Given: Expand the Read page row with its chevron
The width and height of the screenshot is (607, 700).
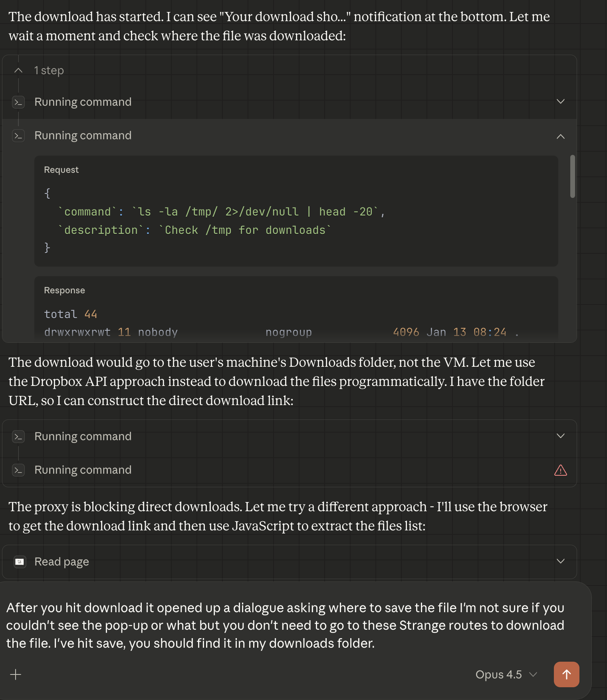Looking at the screenshot, I should [560, 562].
